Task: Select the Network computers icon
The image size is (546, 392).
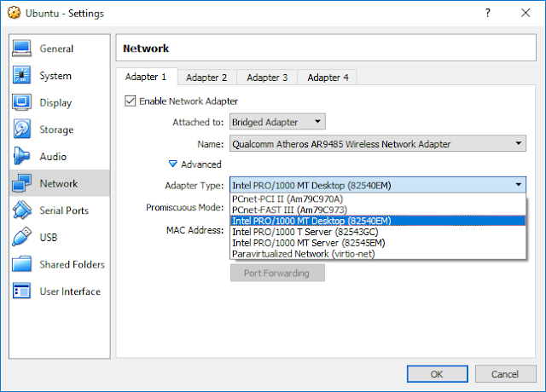Action: click(21, 183)
